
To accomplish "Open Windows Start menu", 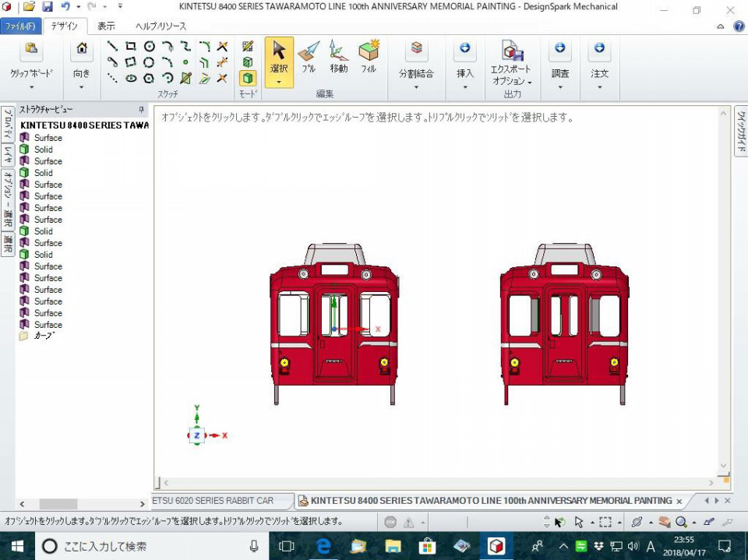I will 17,546.
